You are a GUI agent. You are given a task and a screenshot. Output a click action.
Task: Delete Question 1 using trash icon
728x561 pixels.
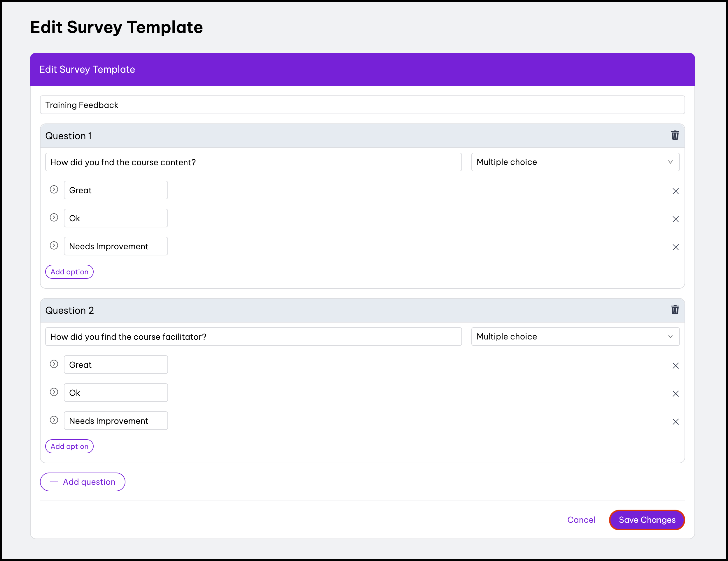click(675, 135)
